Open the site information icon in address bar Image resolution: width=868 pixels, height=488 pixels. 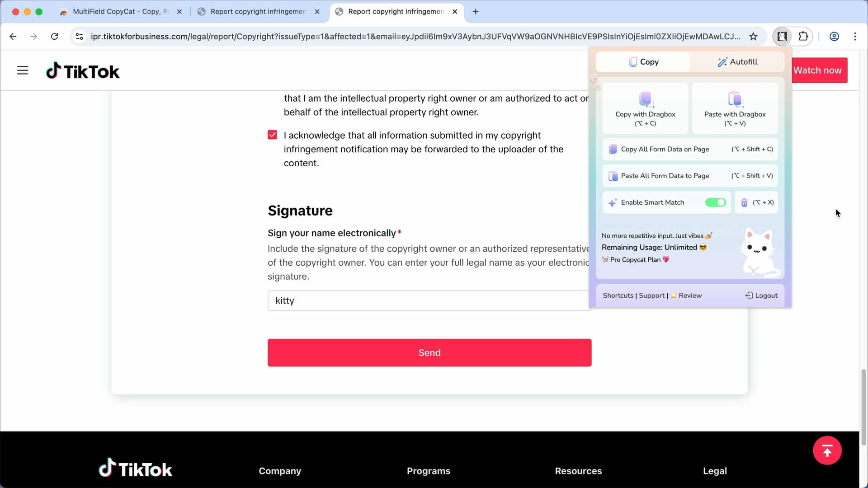point(79,36)
